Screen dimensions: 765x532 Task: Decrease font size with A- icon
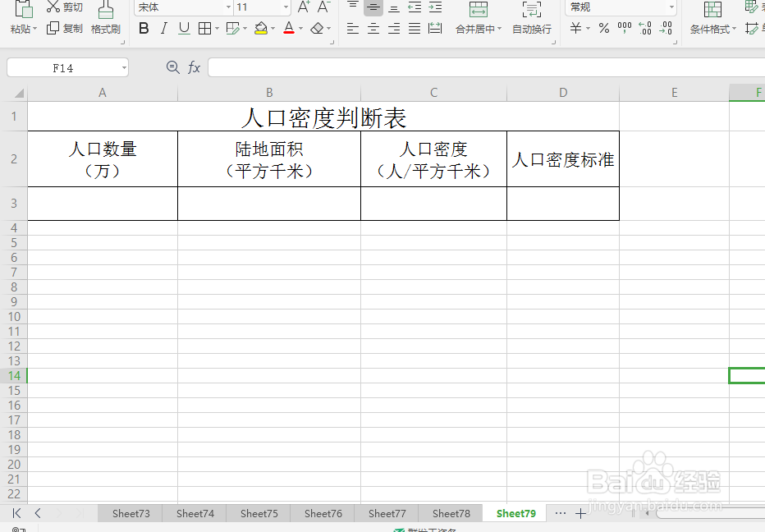click(323, 7)
